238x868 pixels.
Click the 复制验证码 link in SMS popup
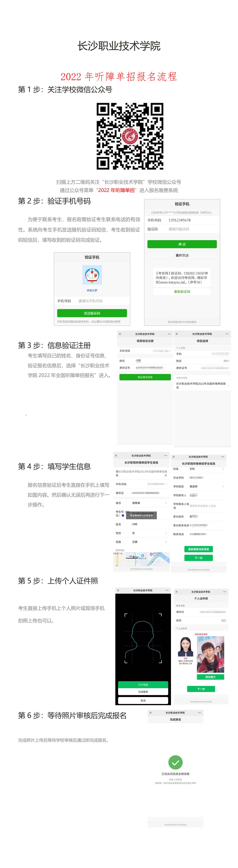tap(182, 291)
